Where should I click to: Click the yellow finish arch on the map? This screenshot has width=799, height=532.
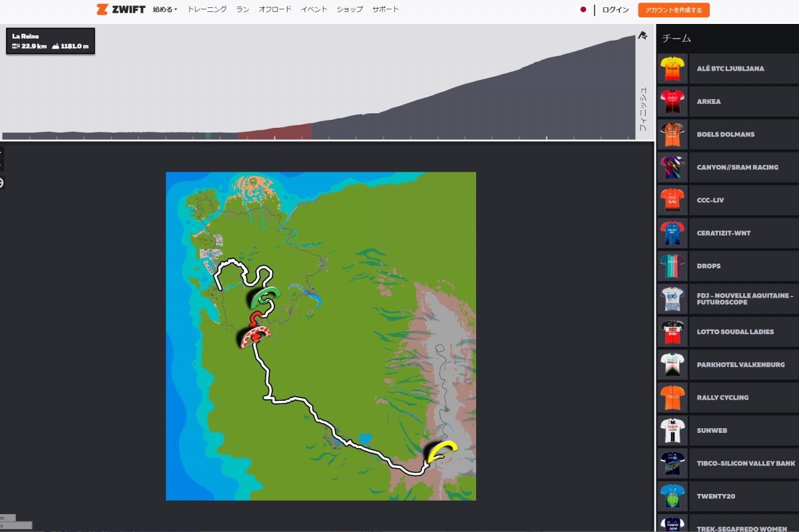[x=441, y=451]
